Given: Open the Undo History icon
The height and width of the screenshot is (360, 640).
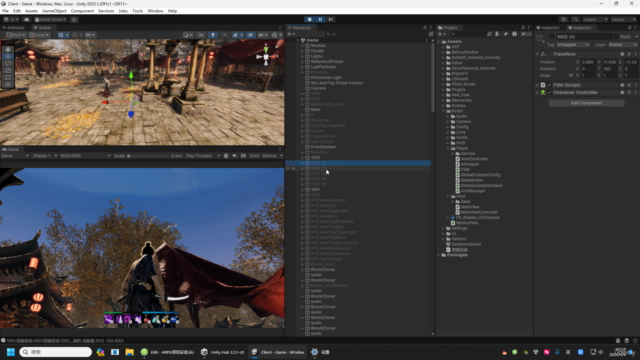Looking at the screenshot, I should 564,19.
